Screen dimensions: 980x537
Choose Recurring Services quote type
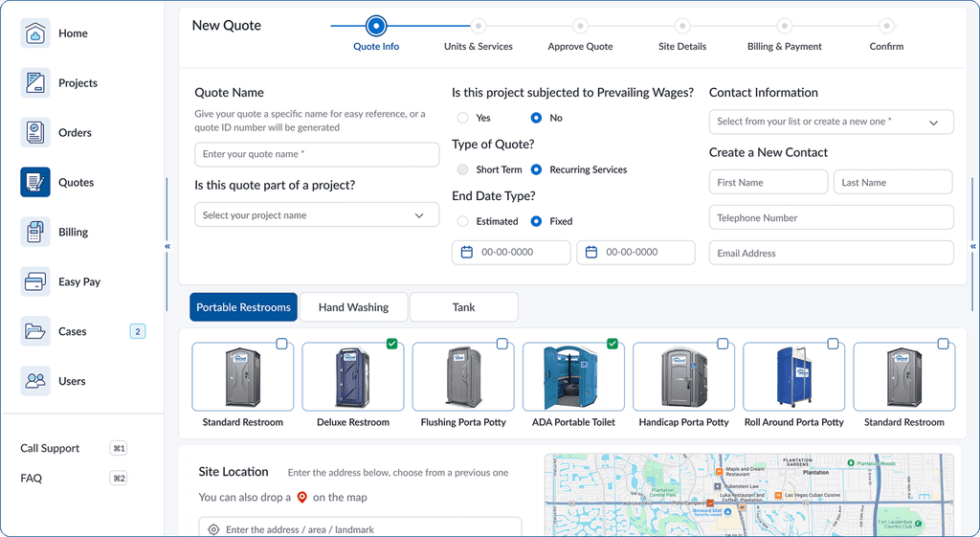coord(536,169)
